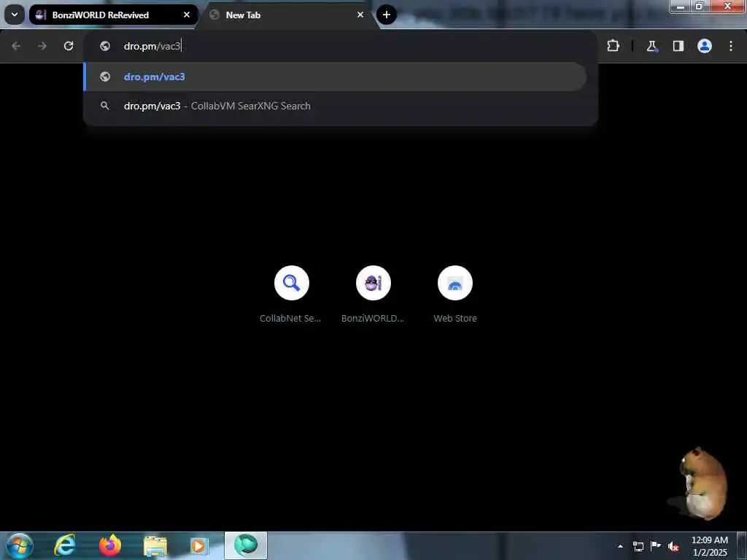The image size is (747, 560).
Task: Launch Internet Explorer from taskbar
Action: pyautogui.click(x=65, y=545)
